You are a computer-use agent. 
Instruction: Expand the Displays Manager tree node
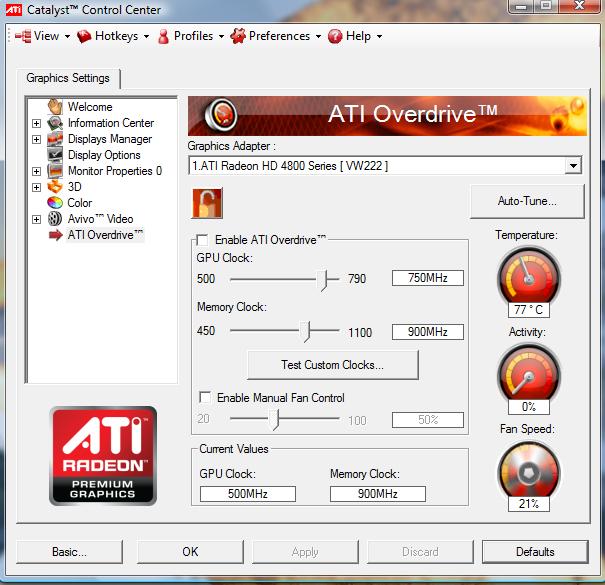point(36,139)
